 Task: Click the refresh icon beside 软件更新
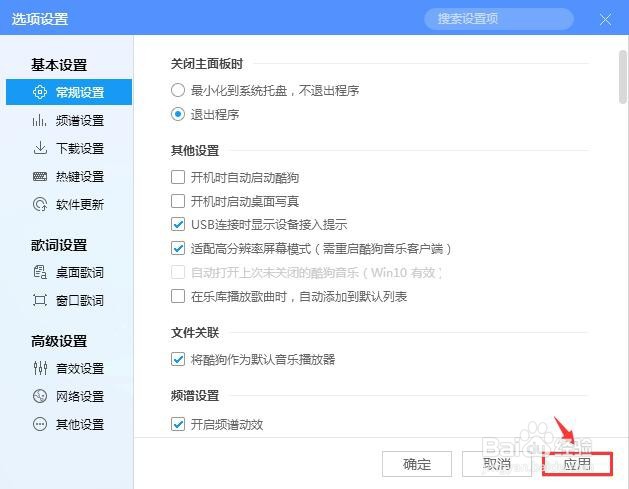tap(40, 205)
